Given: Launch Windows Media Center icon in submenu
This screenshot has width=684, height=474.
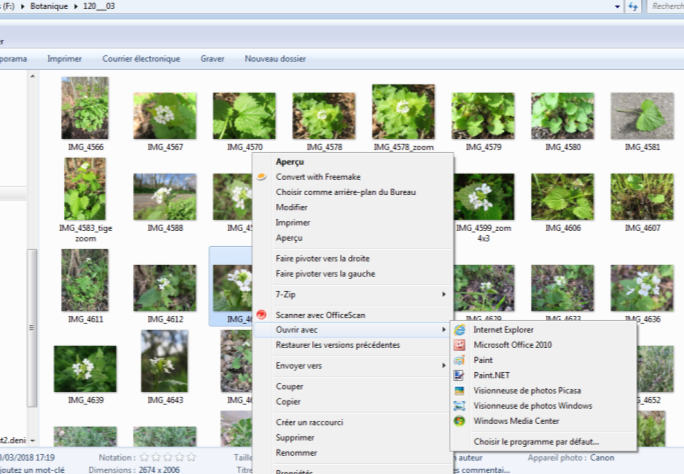Looking at the screenshot, I should point(460,421).
